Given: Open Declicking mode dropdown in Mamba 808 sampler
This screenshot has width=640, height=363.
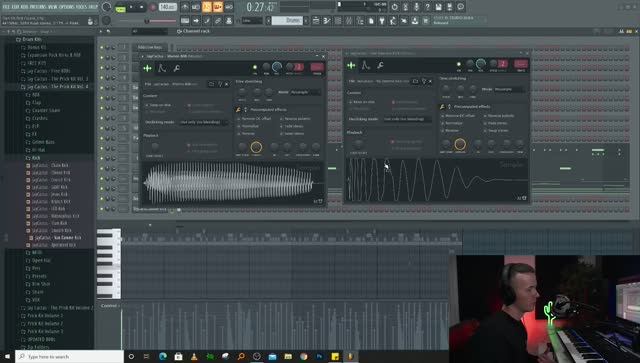Looking at the screenshot, I should 203,122.
